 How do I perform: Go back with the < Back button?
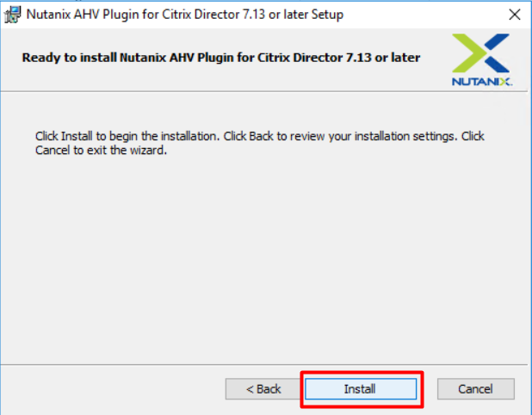click(263, 389)
